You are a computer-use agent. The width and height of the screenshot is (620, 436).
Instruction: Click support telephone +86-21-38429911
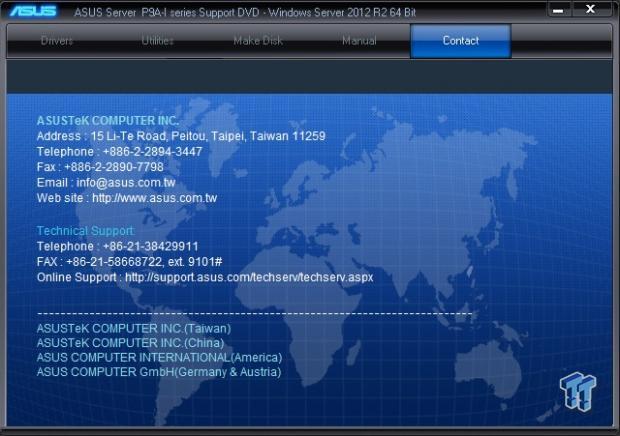coord(151,246)
